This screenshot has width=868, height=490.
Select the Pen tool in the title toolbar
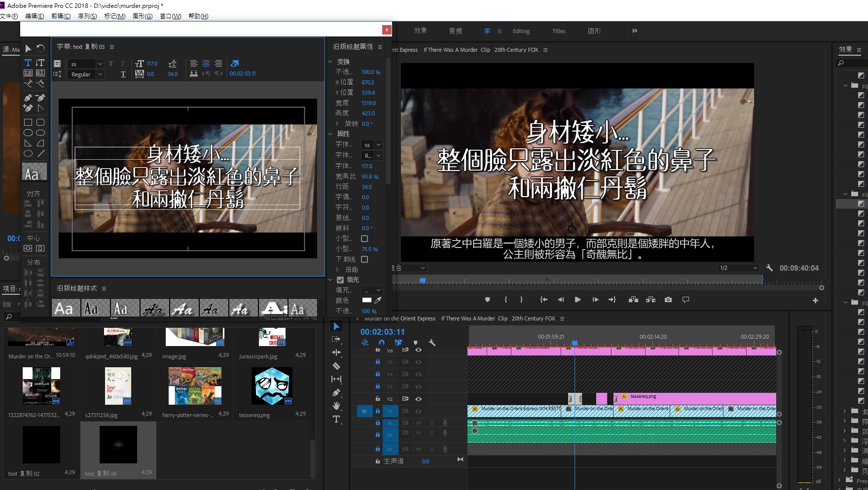coord(28,97)
